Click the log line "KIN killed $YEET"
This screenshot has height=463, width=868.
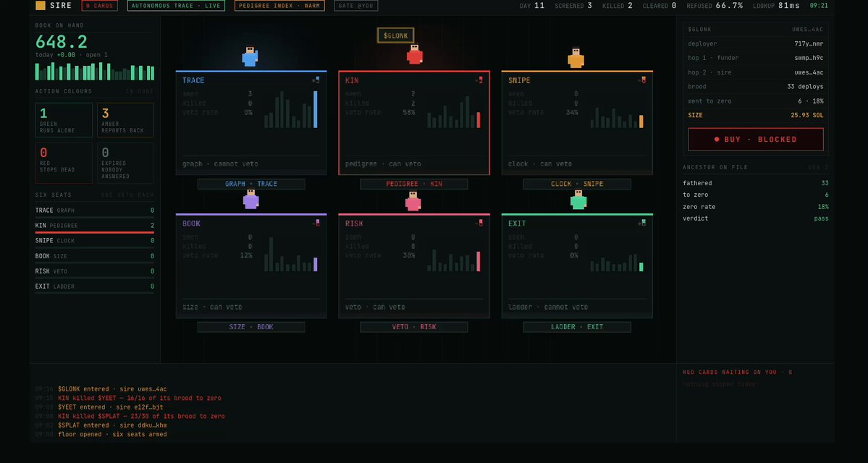coord(140,399)
